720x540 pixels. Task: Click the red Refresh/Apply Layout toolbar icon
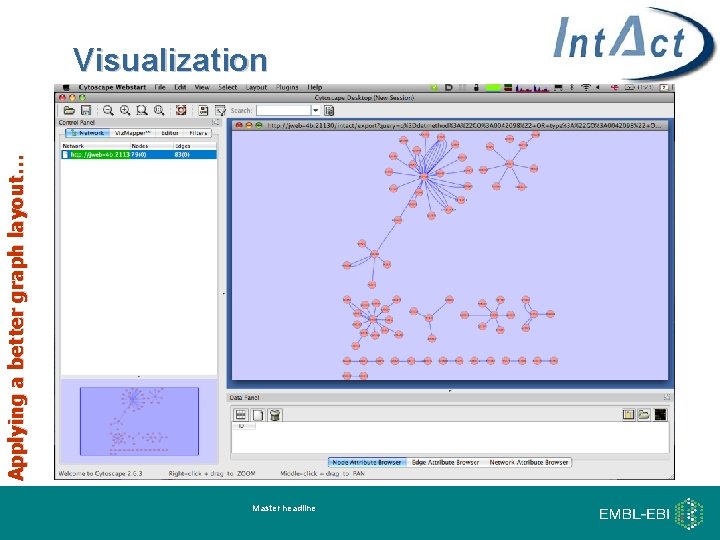181,110
